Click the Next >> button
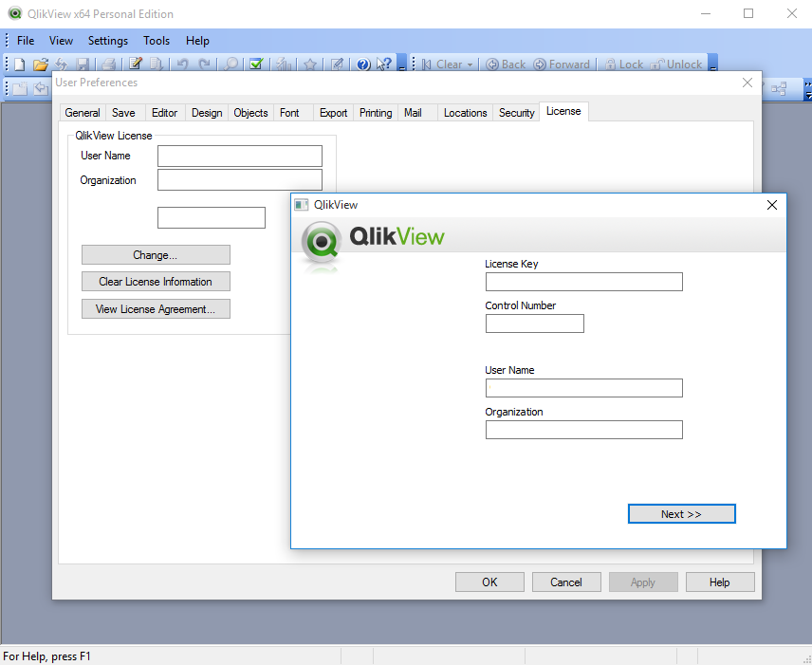The width and height of the screenshot is (812, 665). pos(681,514)
